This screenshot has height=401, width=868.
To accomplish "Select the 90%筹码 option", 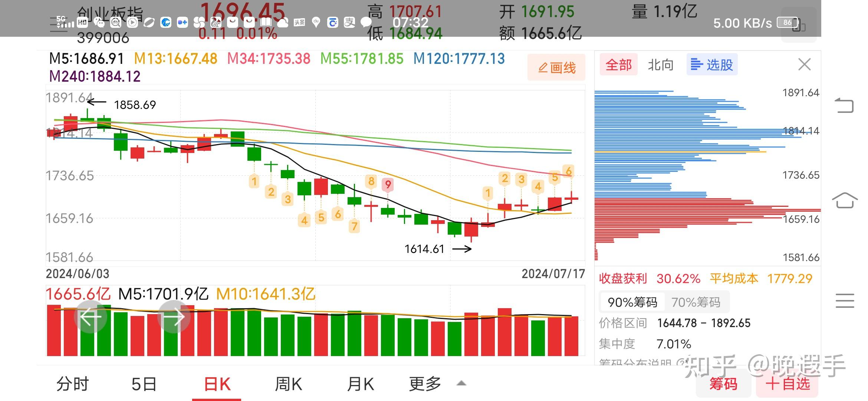I will [632, 302].
